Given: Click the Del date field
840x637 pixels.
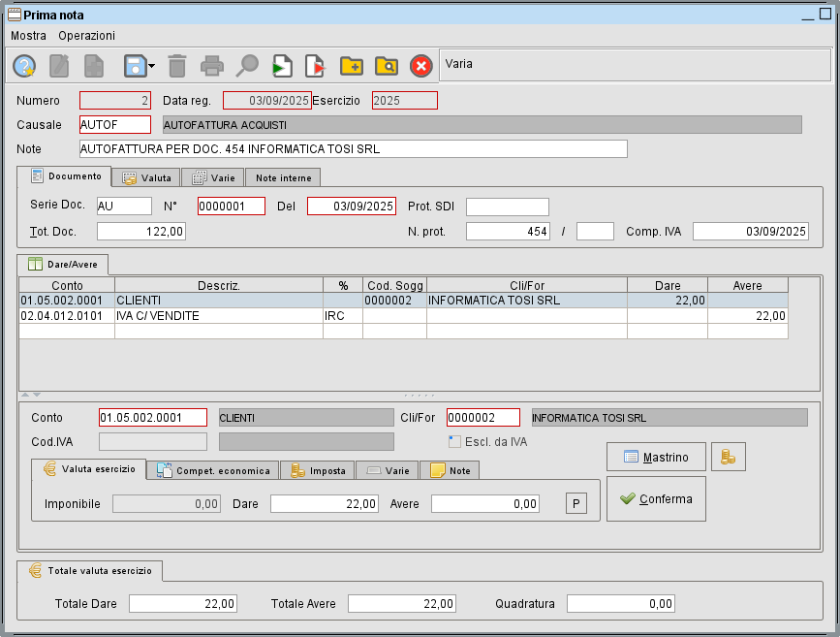Looking at the screenshot, I should tap(352, 206).
